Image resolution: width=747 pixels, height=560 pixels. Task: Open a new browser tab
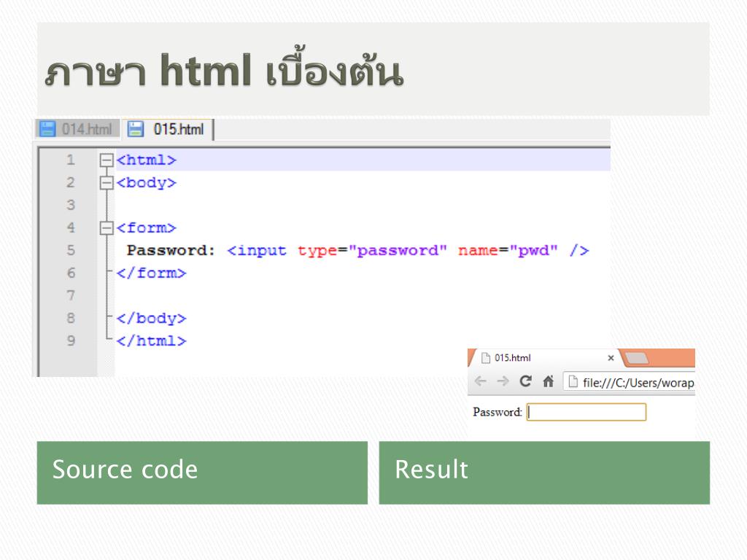click(637, 358)
